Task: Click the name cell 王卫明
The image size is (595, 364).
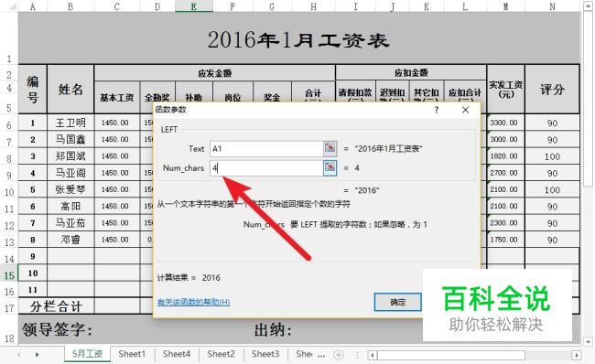Action: point(70,123)
